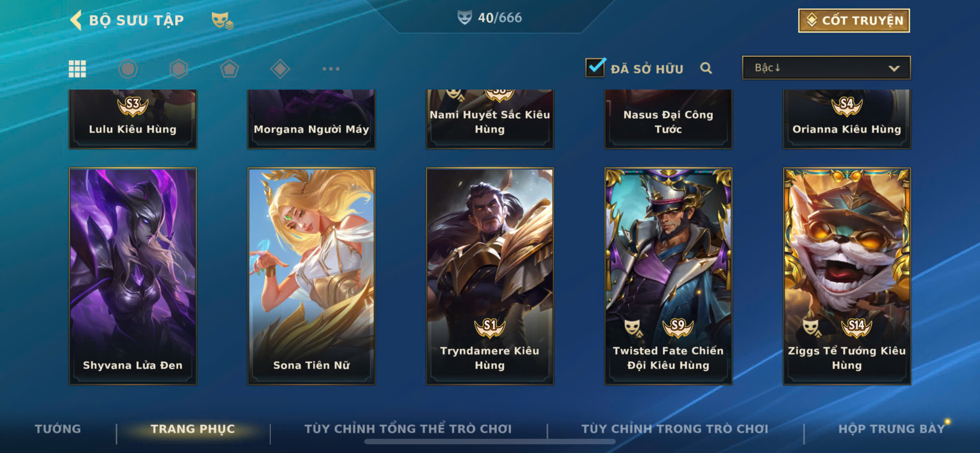Filter skins by the pentagon rarity icon

[x=229, y=69]
